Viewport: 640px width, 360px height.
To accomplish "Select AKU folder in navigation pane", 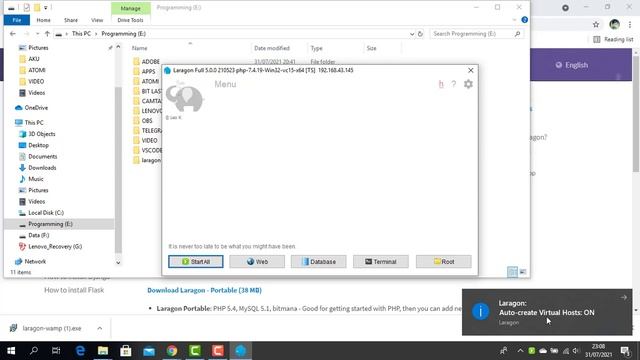I will coord(34,59).
